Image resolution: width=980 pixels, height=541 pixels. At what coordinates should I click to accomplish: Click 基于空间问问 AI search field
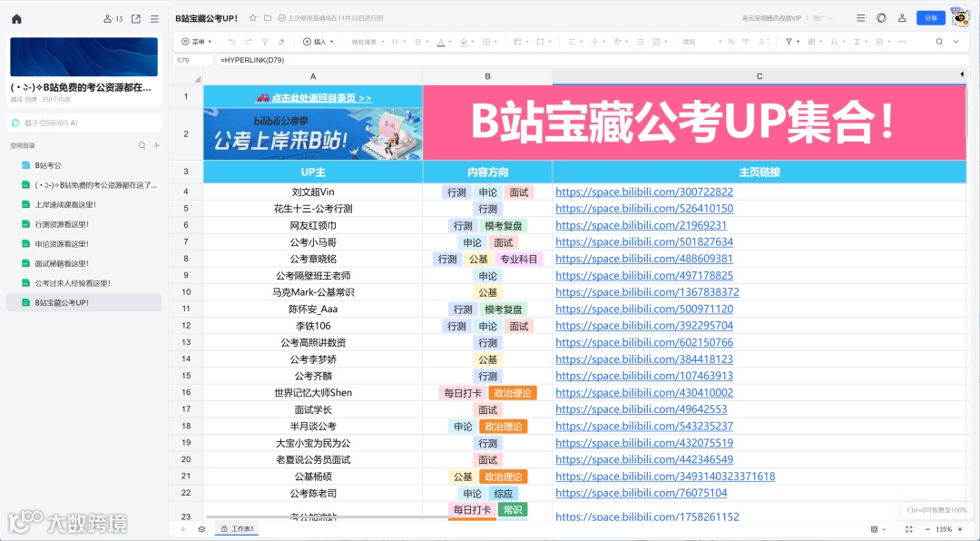point(83,123)
